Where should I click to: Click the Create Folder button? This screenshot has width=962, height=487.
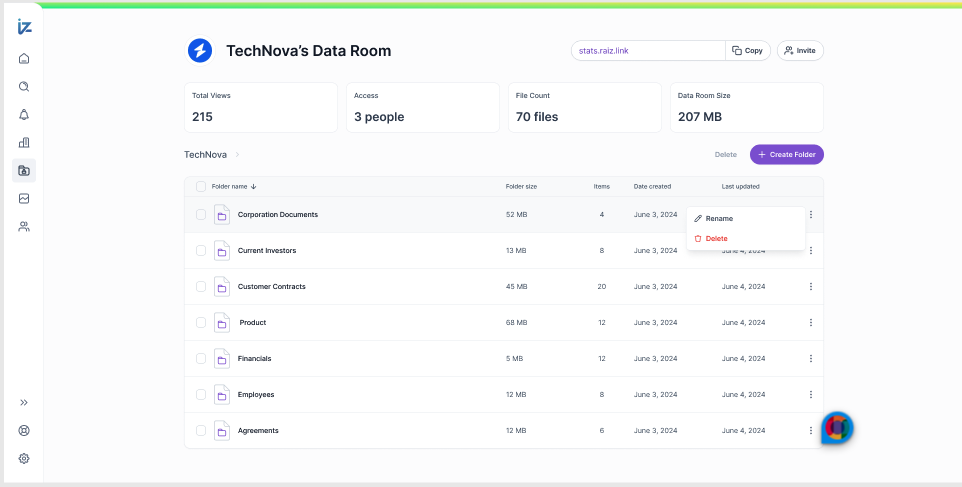(787, 155)
